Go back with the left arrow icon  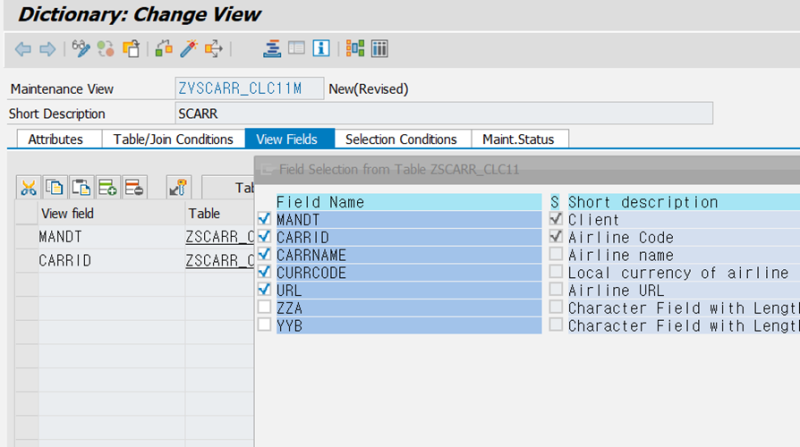pyautogui.click(x=23, y=49)
